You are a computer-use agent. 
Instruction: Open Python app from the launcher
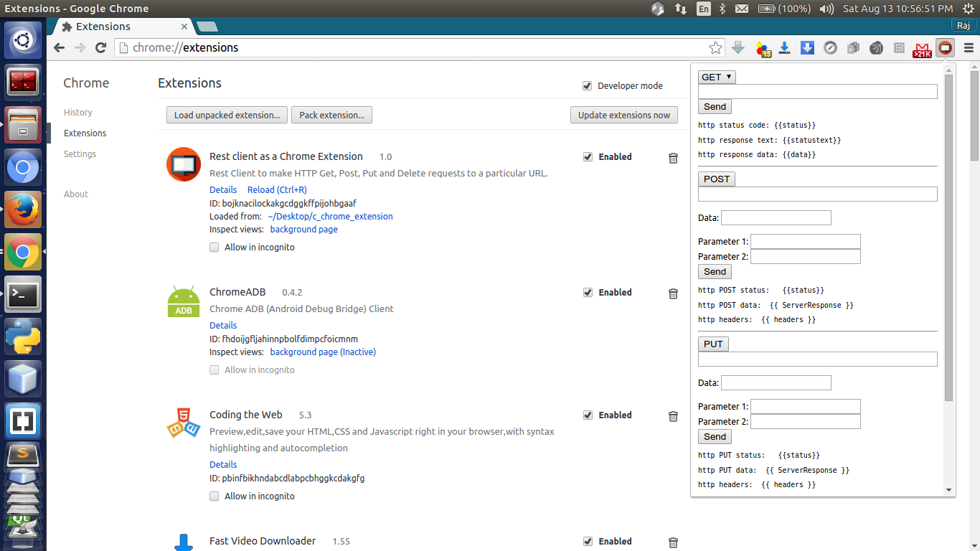pyautogui.click(x=23, y=336)
